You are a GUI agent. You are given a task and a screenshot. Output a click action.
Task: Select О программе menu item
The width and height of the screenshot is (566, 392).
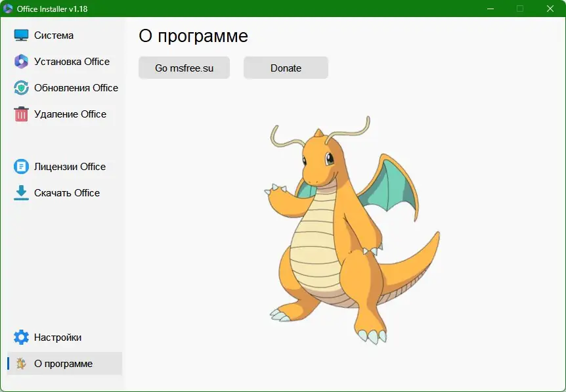(64, 364)
